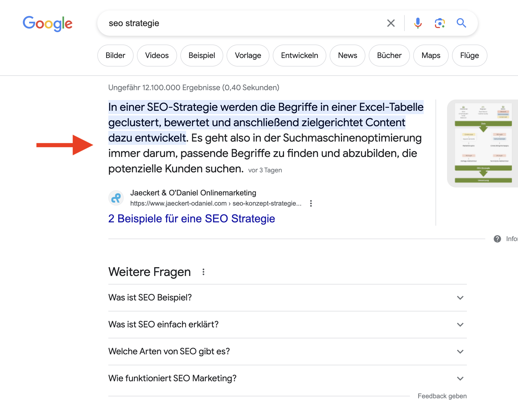Screen dimensions: 518x420
Task: Click the question mark info icon
Action: [498, 239]
